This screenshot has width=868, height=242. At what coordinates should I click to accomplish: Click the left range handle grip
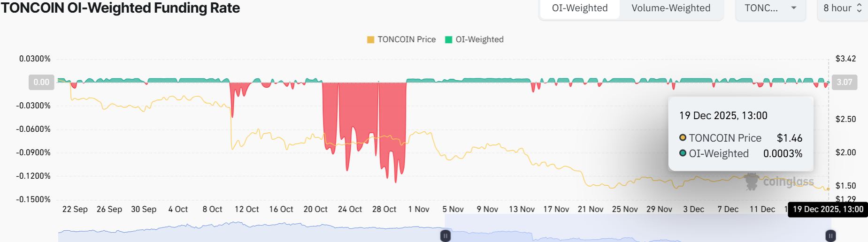[x=445, y=236]
